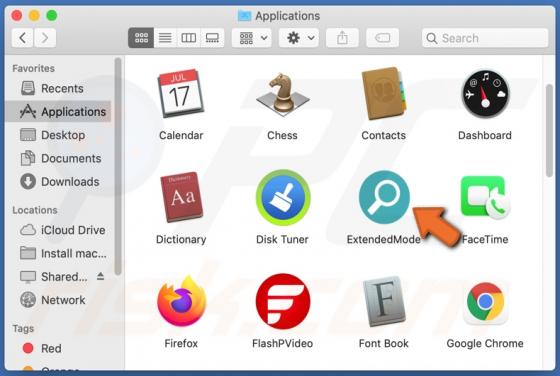Switch to column view

[x=189, y=37]
